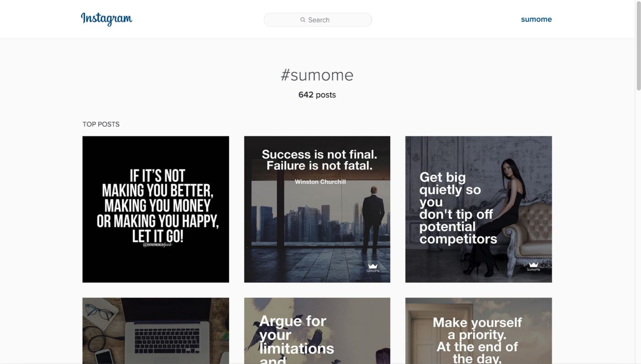Image resolution: width=641 pixels, height=364 pixels.
Task: Open the 'Make yourself a priority' post
Action: click(x=478, y=331)
